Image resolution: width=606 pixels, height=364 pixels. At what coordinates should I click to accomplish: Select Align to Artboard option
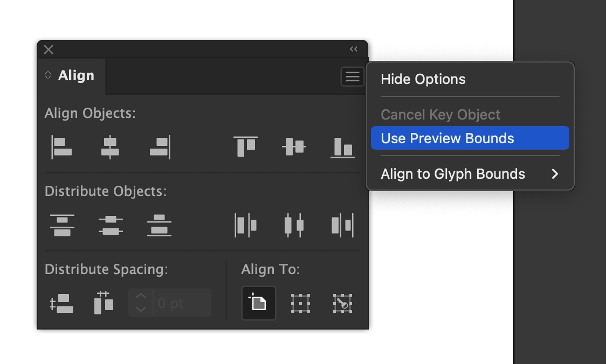pos(259,303)
